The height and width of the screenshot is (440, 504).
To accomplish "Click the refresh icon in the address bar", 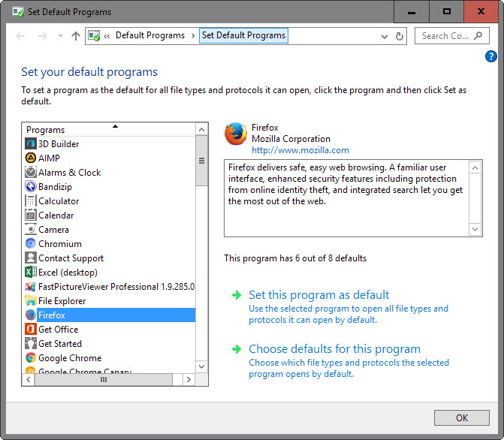I will coord(399,36).
